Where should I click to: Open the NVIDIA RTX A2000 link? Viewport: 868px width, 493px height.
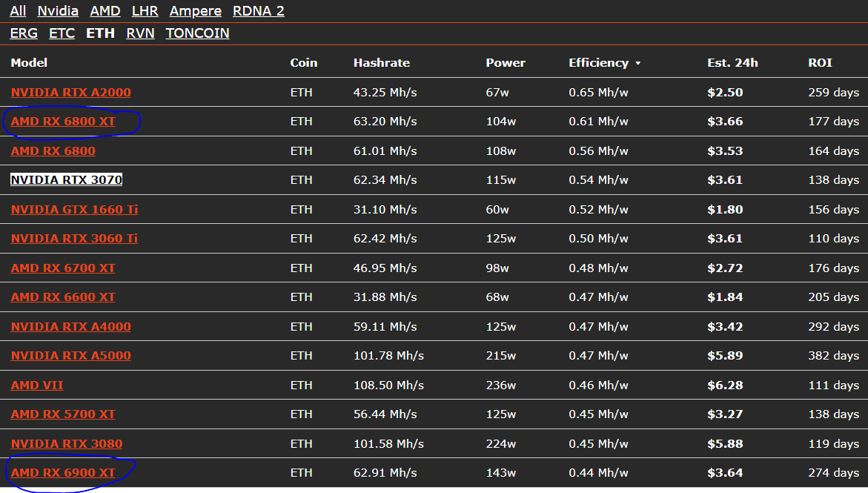70,93
